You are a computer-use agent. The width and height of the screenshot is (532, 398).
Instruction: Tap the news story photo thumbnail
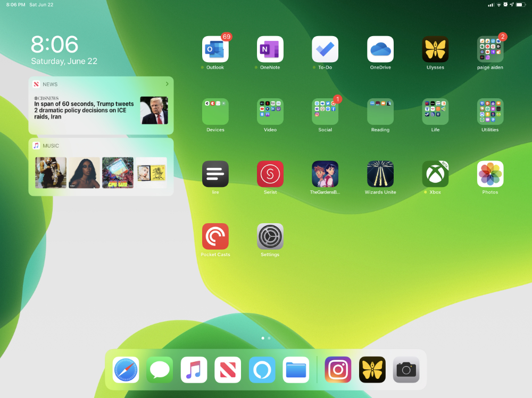pyautogui.click(x=154, y=110)
